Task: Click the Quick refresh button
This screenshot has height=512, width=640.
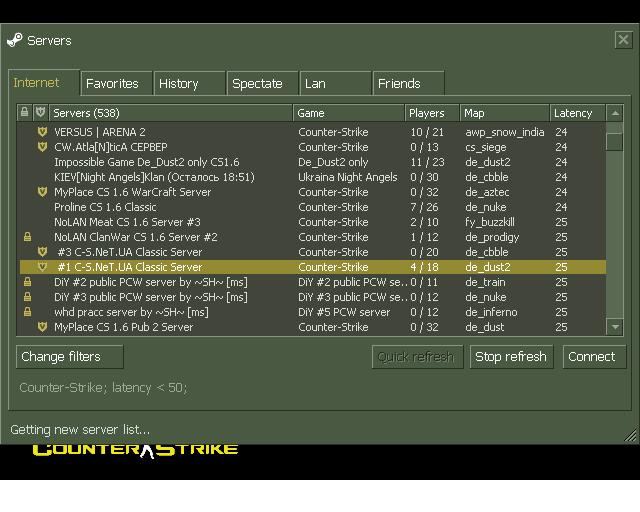Action: 418,357
